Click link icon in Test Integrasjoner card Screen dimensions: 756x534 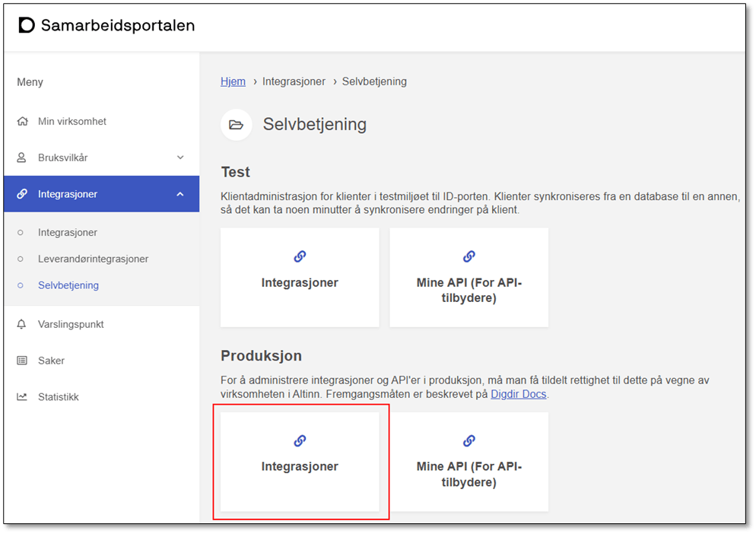click(300, 256)
